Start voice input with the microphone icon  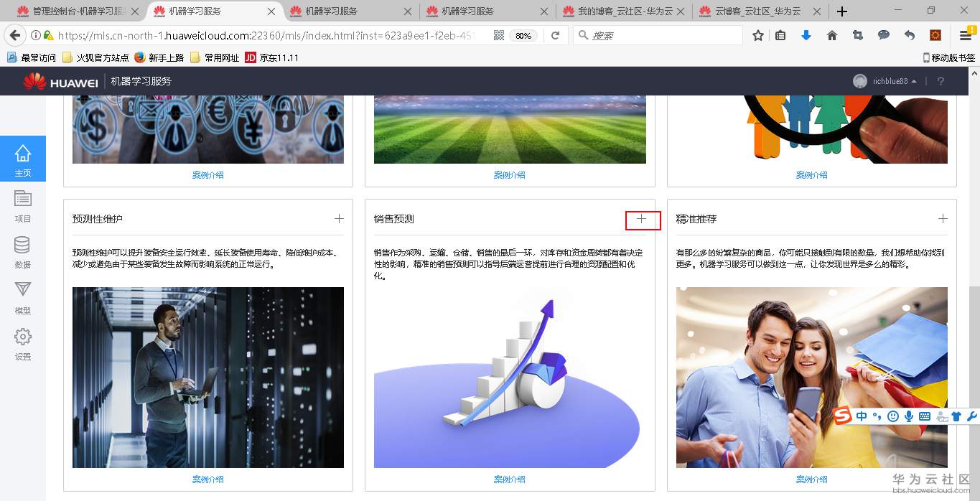coord(908,416)
